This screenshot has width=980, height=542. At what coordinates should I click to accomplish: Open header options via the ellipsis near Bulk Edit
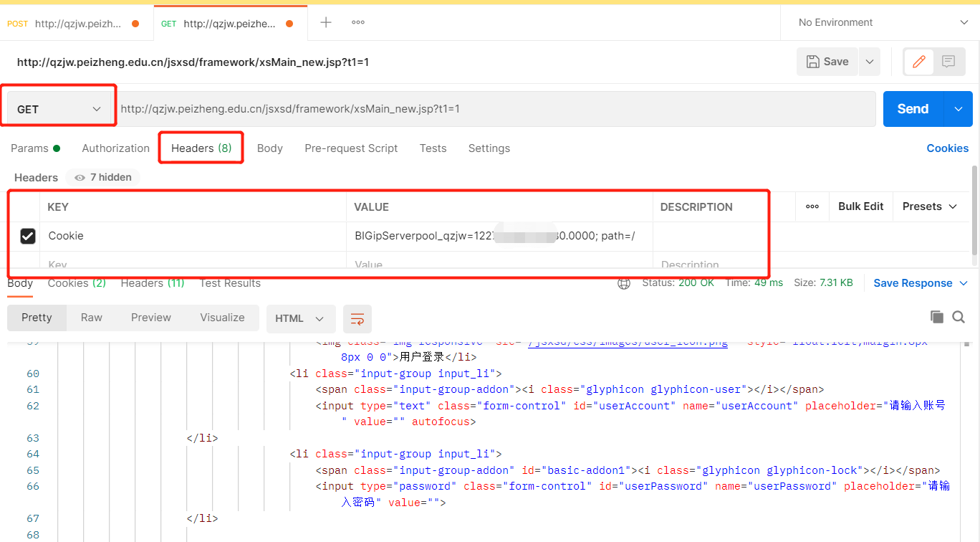pyautogui.click(x=812, y=206)
